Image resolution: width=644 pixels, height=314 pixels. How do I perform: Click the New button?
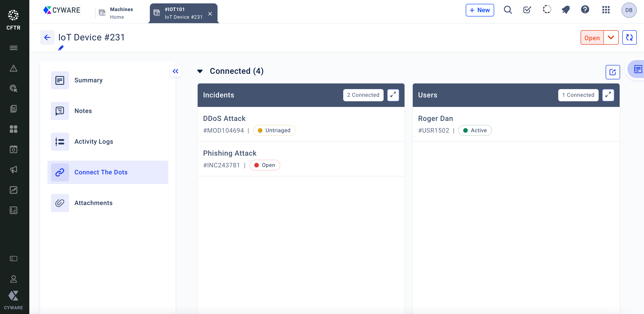(x=480, y=10)
